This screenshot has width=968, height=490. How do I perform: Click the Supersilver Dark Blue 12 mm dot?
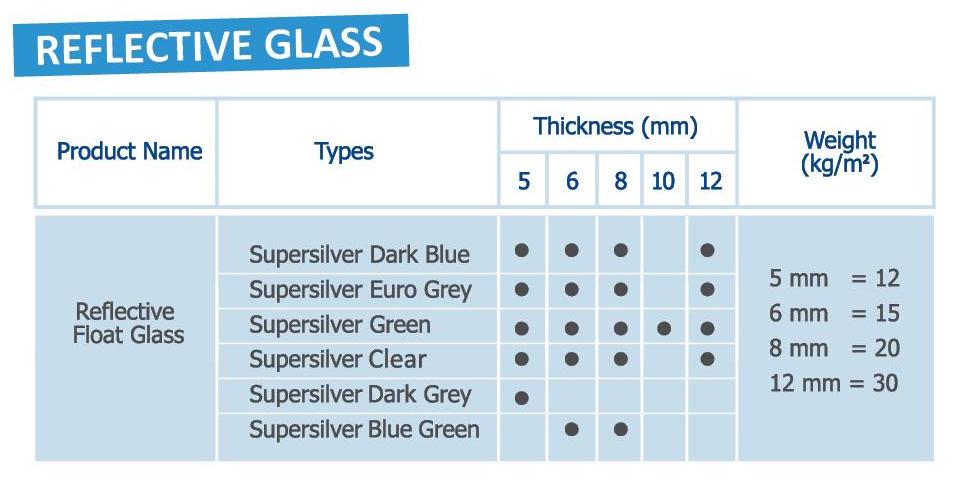point(708,251)
